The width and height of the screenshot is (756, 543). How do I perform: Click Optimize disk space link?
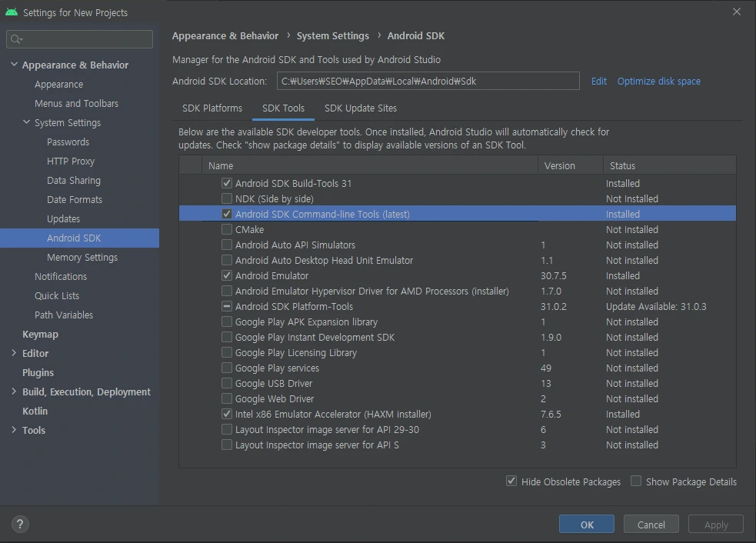[x=658, y=81]
